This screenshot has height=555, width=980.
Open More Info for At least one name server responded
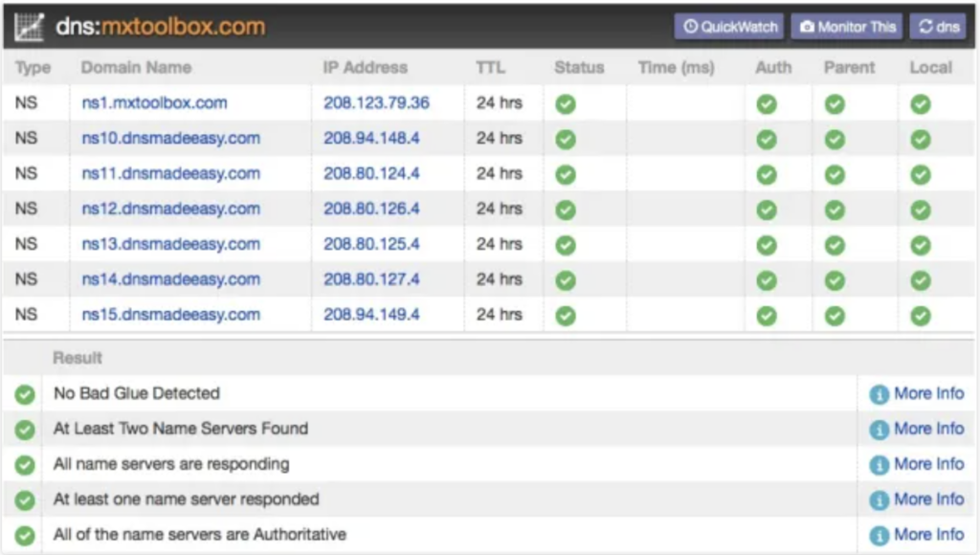[917, 500]
